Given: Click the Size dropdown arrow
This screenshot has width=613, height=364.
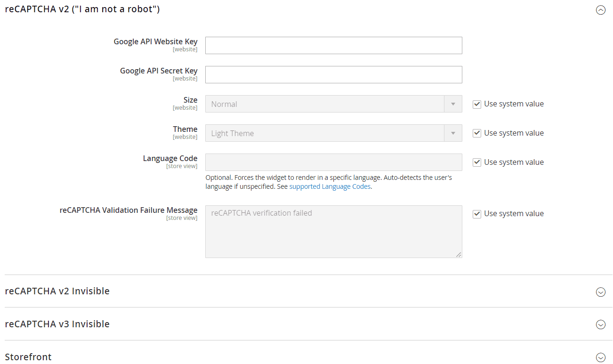Looking at the screenshot, I should [x=453, y=104].
